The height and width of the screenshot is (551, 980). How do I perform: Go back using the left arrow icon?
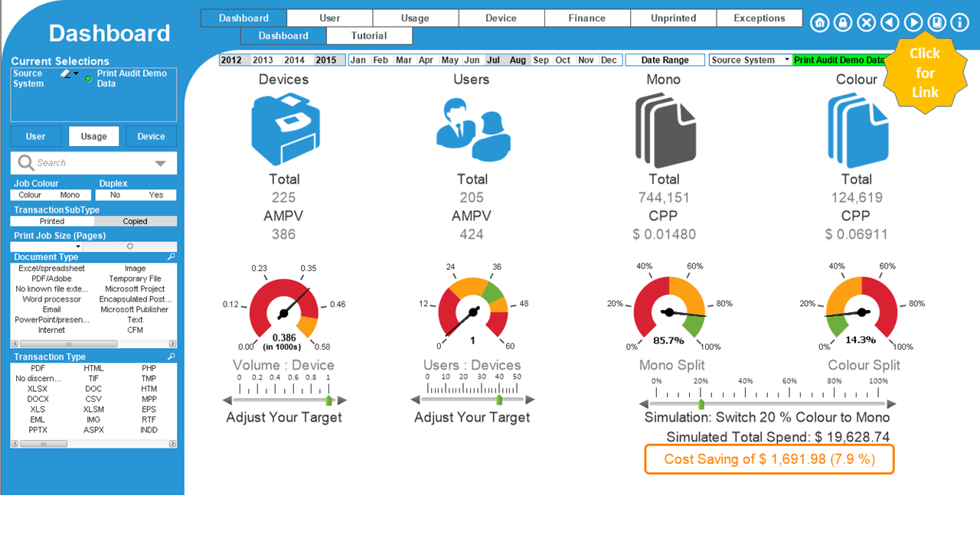point(890,23)
